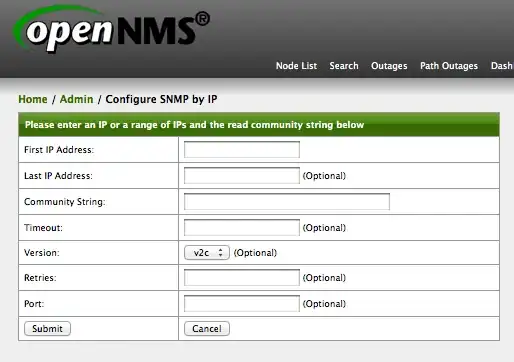Follow the Home breadcrumb link
This screenshot has height=362, width=514.
coord(33,99)
